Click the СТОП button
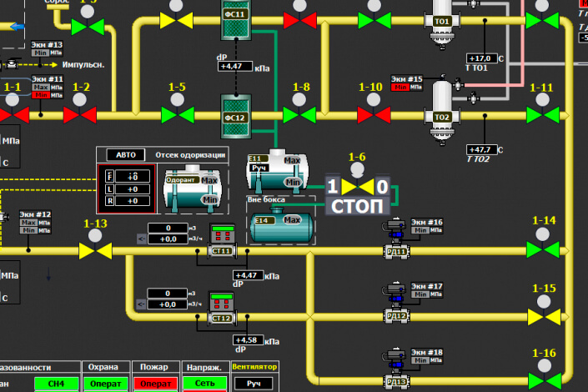Screen dimensions: 588x392 click(357, 206)
